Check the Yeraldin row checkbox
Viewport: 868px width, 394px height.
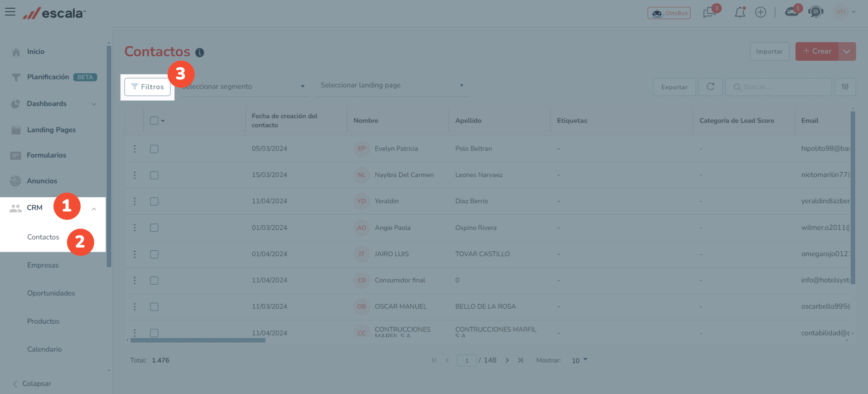point(154,201)
